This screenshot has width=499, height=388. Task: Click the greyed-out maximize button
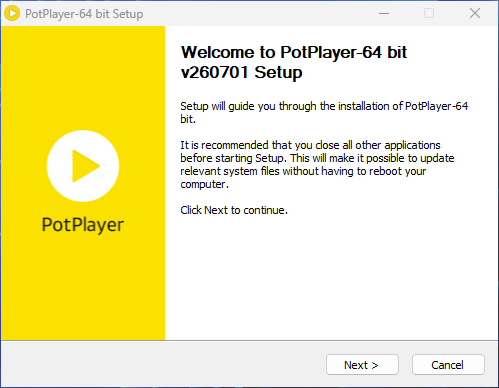click(x=429, y=14)
